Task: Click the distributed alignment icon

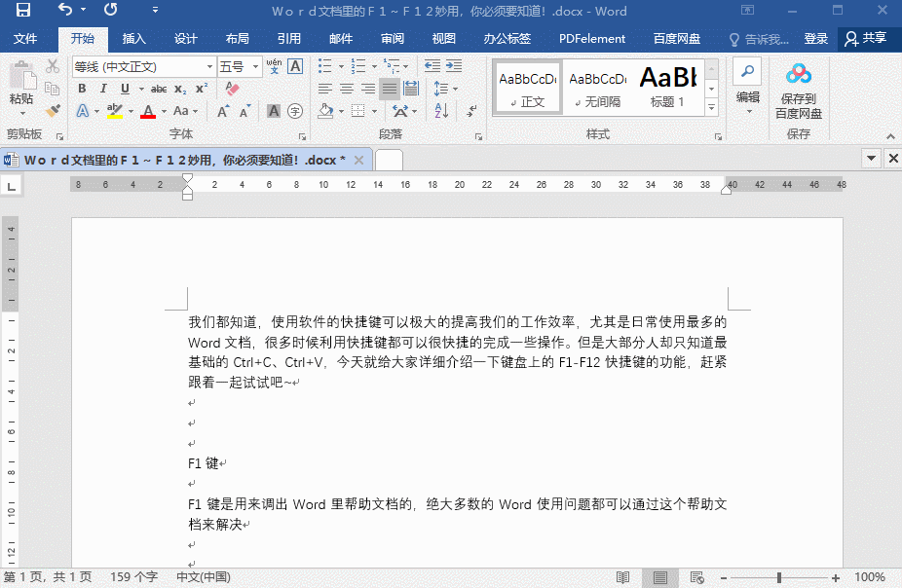Action: click(411, 89)
